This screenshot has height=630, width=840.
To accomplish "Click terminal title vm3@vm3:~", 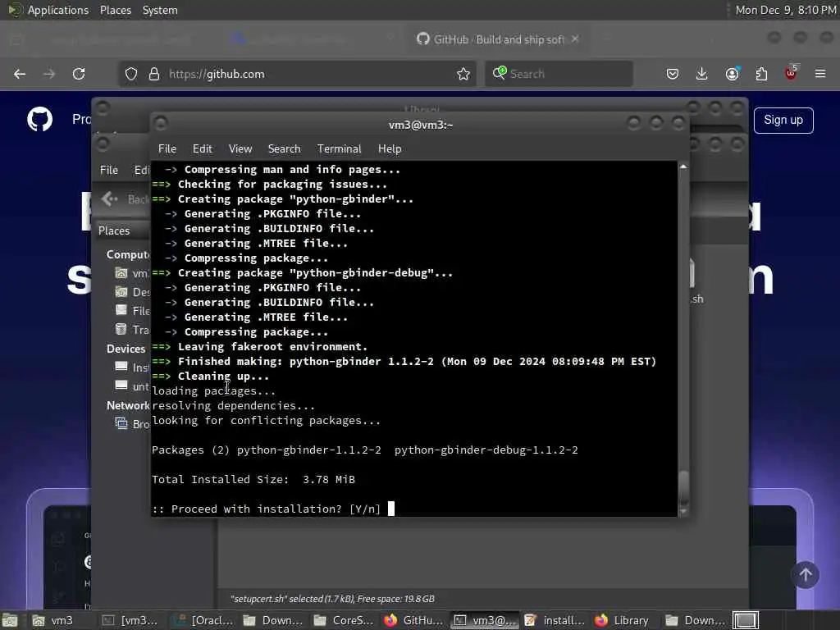I will click(421, 125).
